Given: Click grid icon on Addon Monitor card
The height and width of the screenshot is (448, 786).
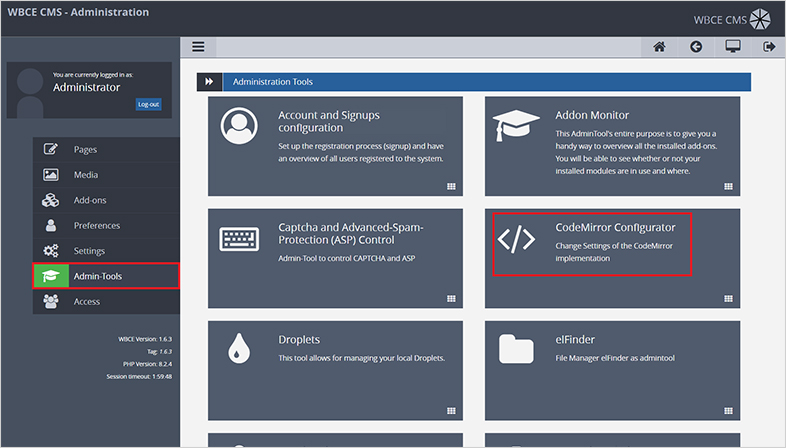Looking at the screenshot, I should tap(728, 186).
